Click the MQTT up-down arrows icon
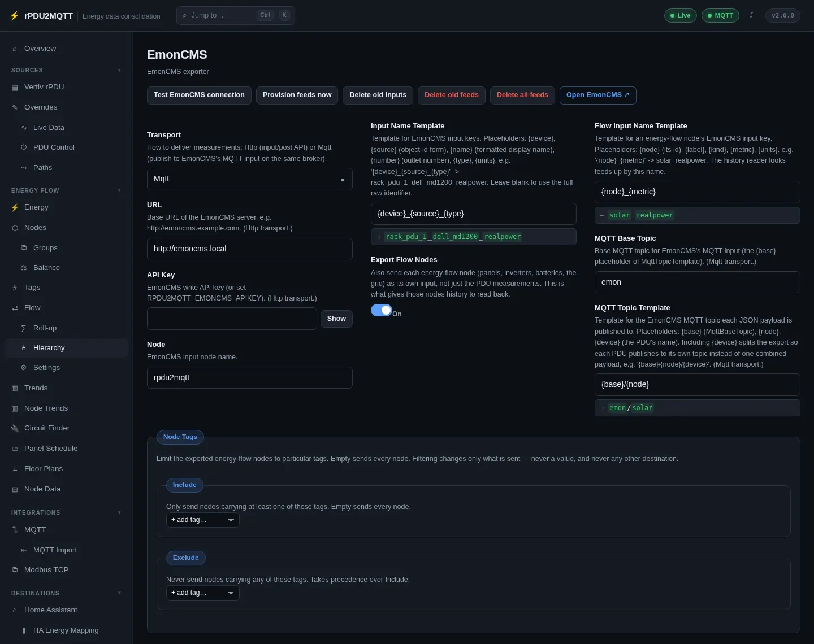This screenshot has width=814, height=644. coord(15,530)
